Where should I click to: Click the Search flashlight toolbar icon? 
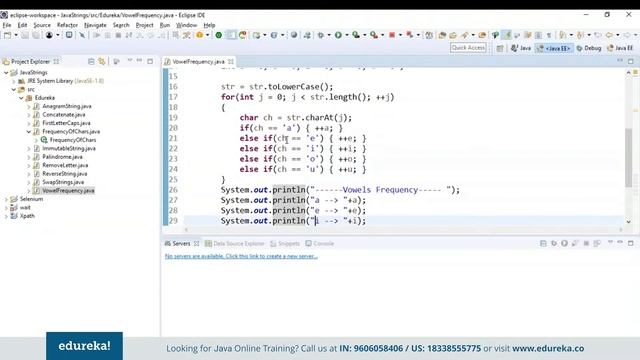[464, 35]
